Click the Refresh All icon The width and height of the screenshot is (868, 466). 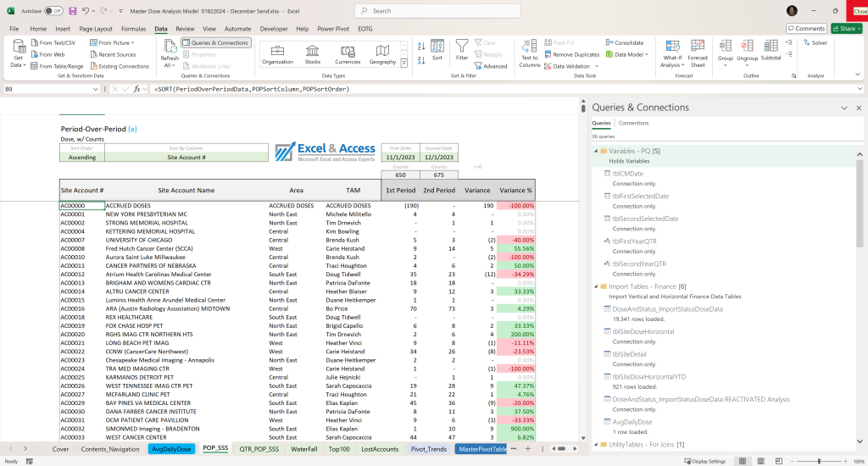[x=170, y=47]
